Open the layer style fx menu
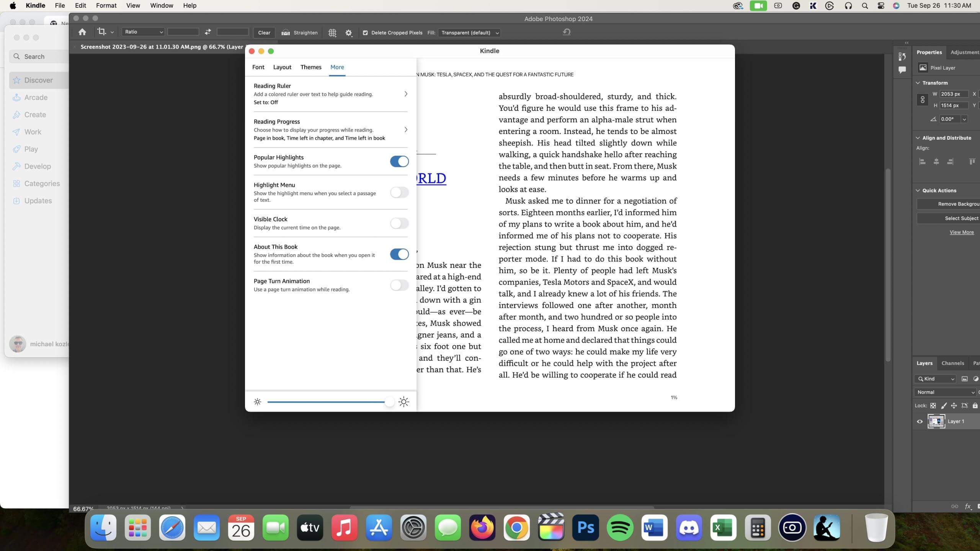 pyautogui.click(x=968, y=506)
